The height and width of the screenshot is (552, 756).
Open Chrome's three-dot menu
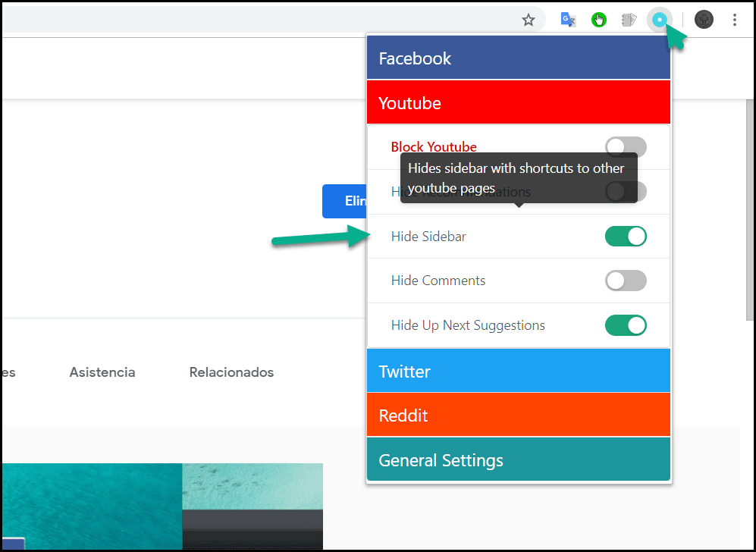coord(734,20)
